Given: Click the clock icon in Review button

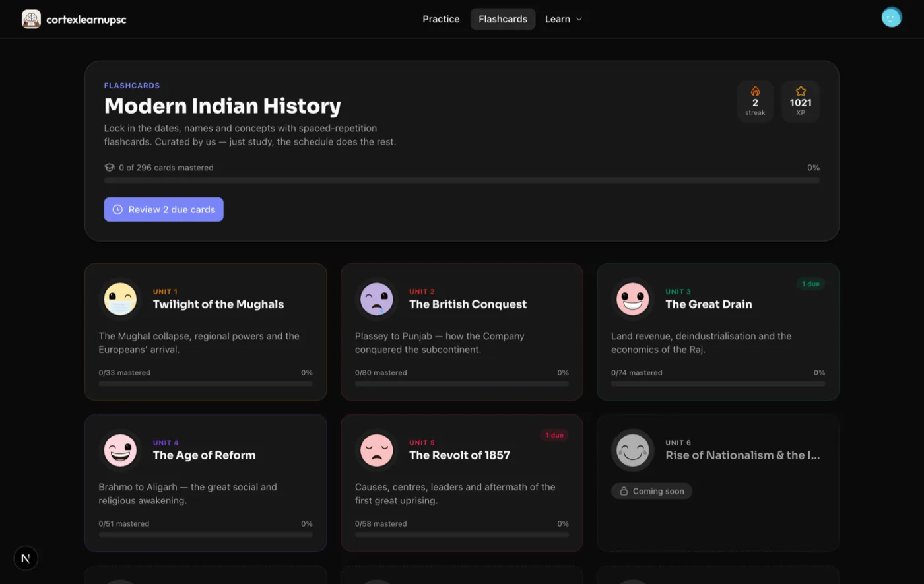Looking at the screenshot, I should click(x=117, y=209).
